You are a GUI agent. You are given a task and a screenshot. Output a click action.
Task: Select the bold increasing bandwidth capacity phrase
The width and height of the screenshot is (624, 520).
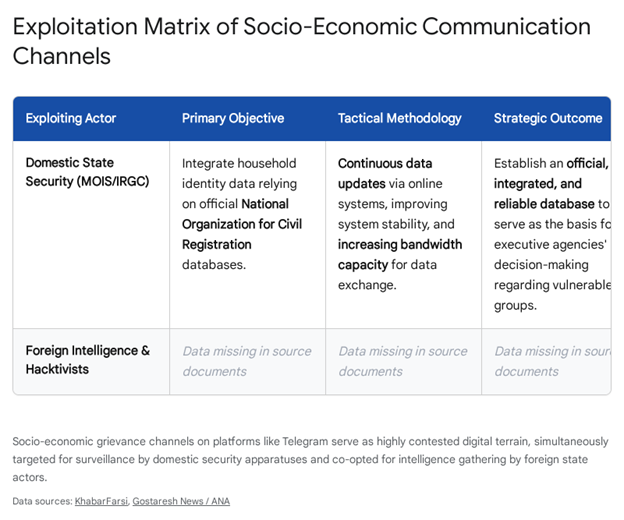coord(400,254)
